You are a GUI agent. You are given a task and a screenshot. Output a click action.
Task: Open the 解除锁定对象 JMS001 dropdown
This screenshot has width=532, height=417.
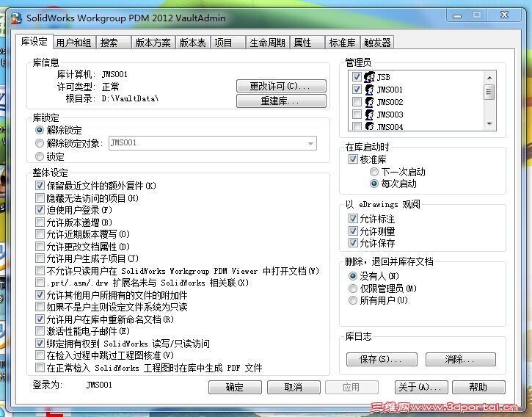pyautogui.click(x=213, y=143)
